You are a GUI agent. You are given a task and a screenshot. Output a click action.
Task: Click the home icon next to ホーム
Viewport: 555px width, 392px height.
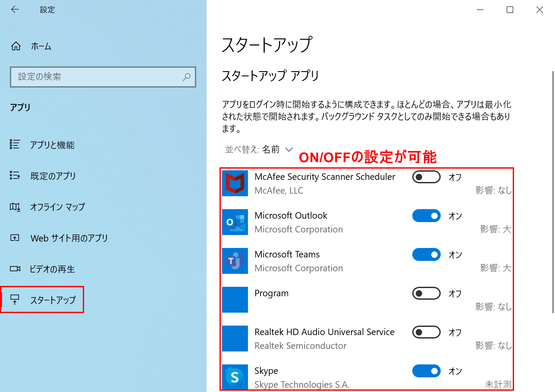[16, 46]
